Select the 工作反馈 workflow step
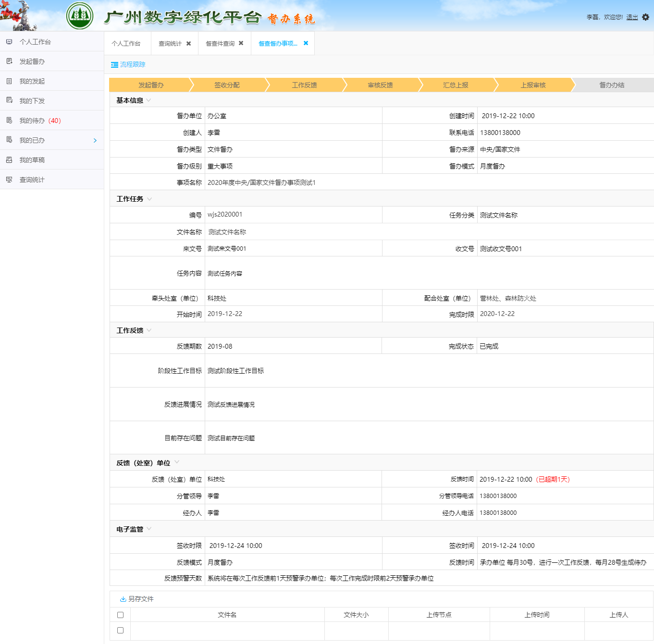The height and width of the screenshot is (644, 654). (304, 85)
